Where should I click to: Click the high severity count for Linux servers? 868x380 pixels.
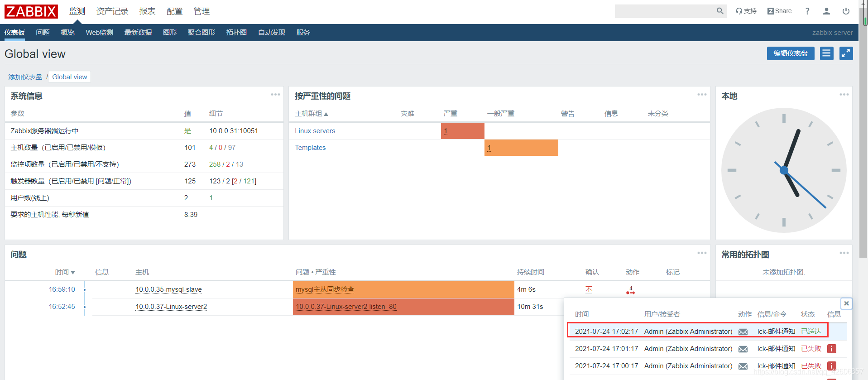tap(446, 131)
